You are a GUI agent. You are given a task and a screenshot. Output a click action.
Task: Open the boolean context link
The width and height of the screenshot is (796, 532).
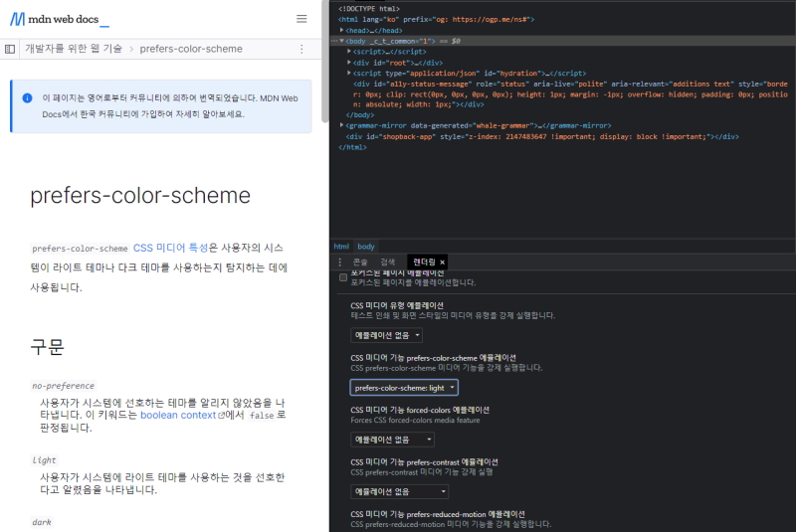(x=178, y=416)
